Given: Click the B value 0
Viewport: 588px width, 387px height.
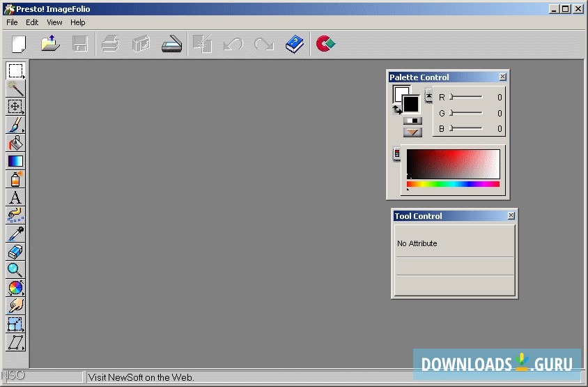Looking at the screenshot, I should pos(500,129).
